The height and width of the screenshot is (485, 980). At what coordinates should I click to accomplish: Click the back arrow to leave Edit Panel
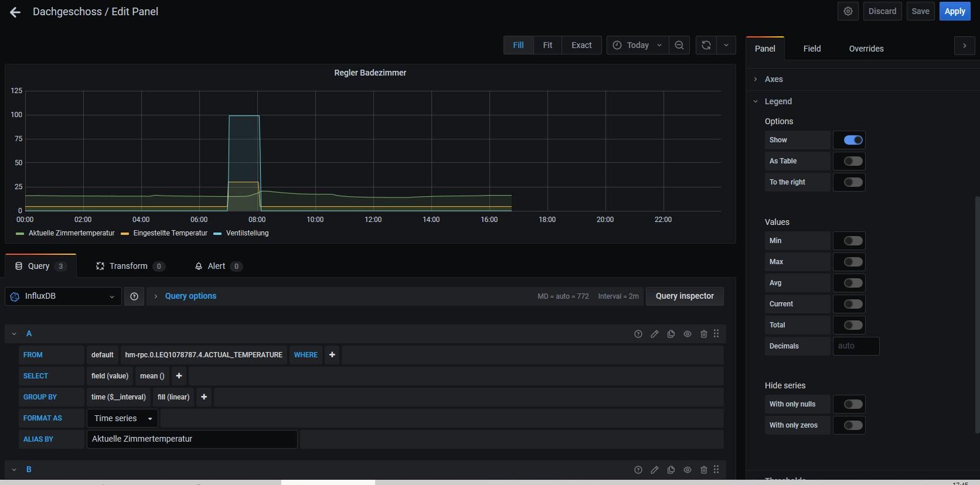[15, 12]
